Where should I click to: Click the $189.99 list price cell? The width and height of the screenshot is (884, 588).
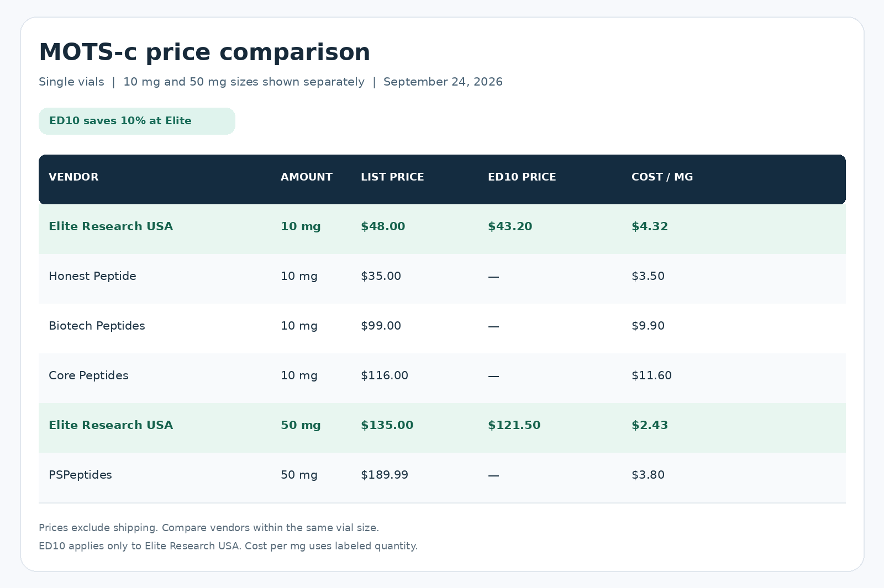pos(385,475)
